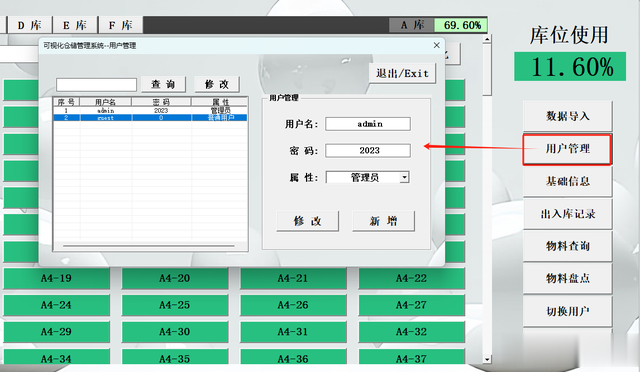640x372 pixels.
Task: Select storage location A4-21
Action: click(x=293, y=278)
